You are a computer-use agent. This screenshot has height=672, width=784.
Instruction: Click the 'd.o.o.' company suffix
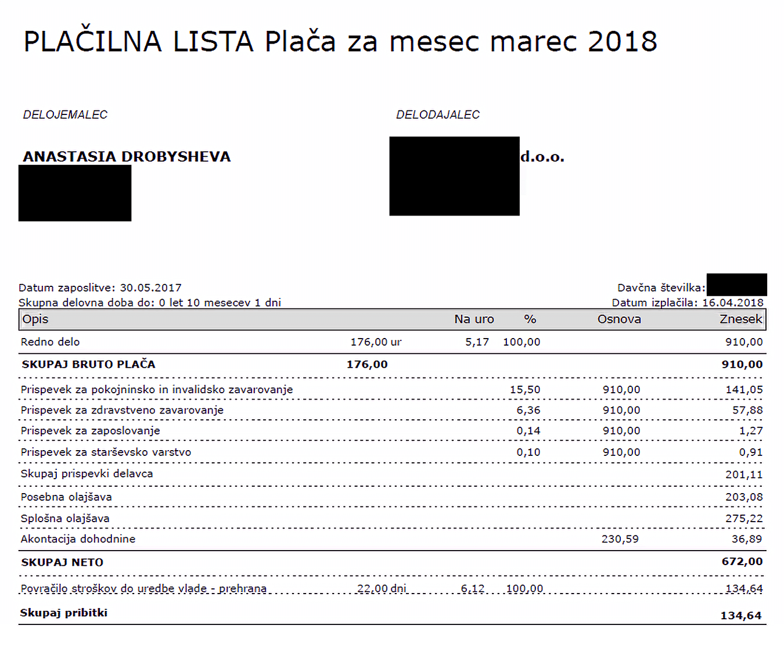(542, 156)
